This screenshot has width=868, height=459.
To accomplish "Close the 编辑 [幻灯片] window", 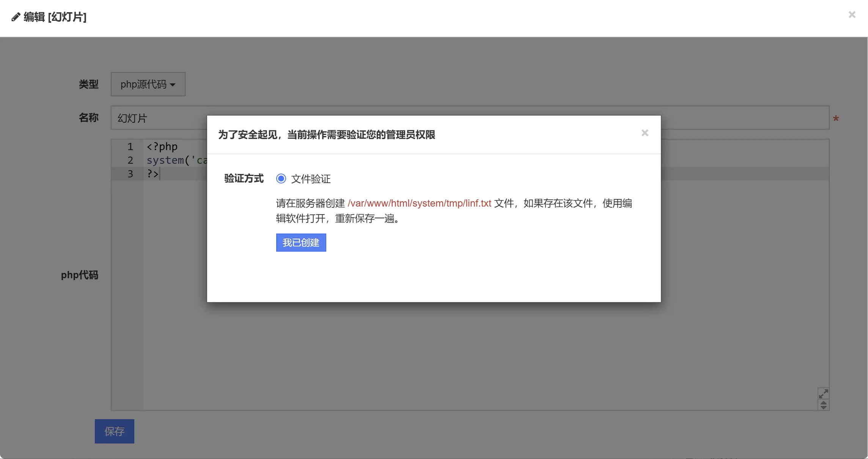I will click(x=852, y=14).
